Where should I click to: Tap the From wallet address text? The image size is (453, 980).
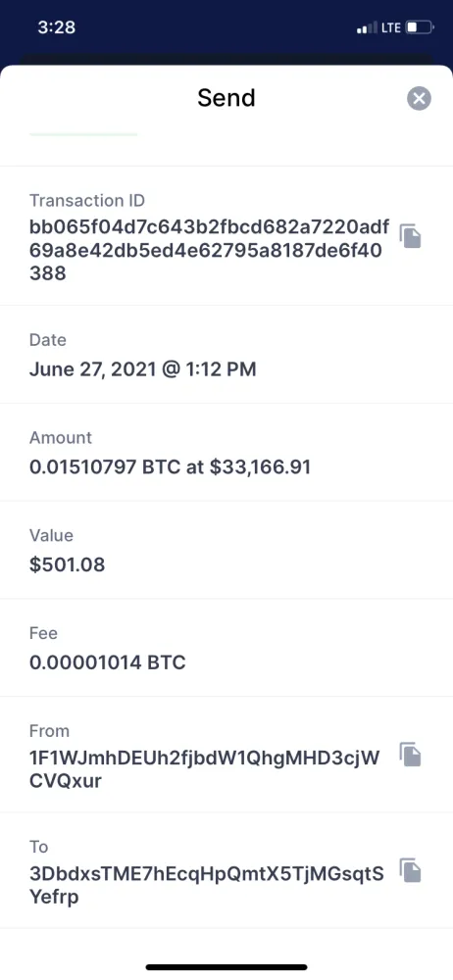coord(205,769)
